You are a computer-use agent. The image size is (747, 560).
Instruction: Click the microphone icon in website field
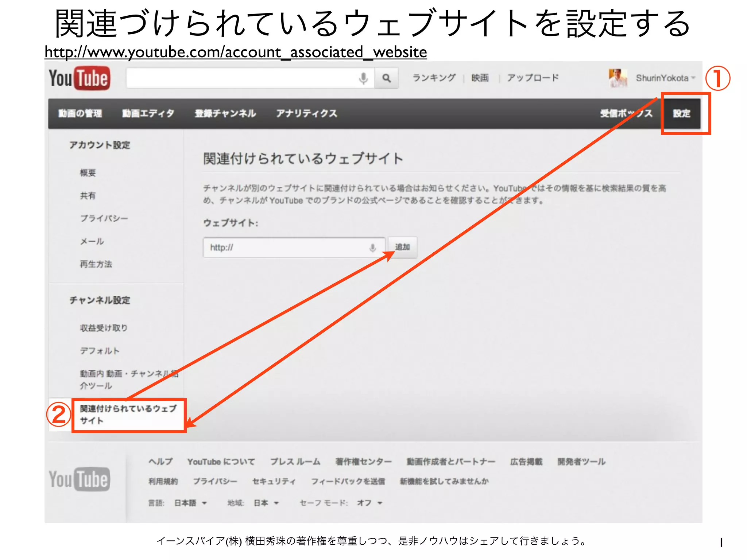tap(372, 248)
